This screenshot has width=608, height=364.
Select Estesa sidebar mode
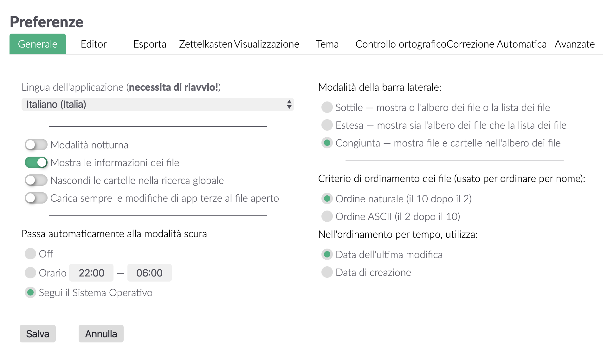coord(326,125)
